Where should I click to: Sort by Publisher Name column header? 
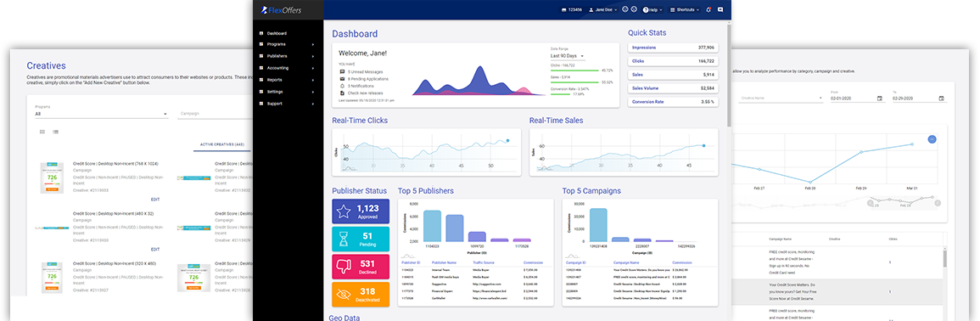coord(445,262)
